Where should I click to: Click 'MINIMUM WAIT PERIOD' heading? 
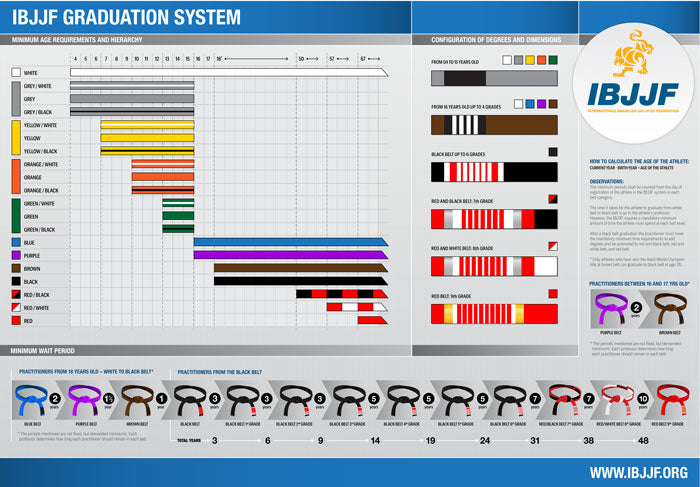[42, 351]
